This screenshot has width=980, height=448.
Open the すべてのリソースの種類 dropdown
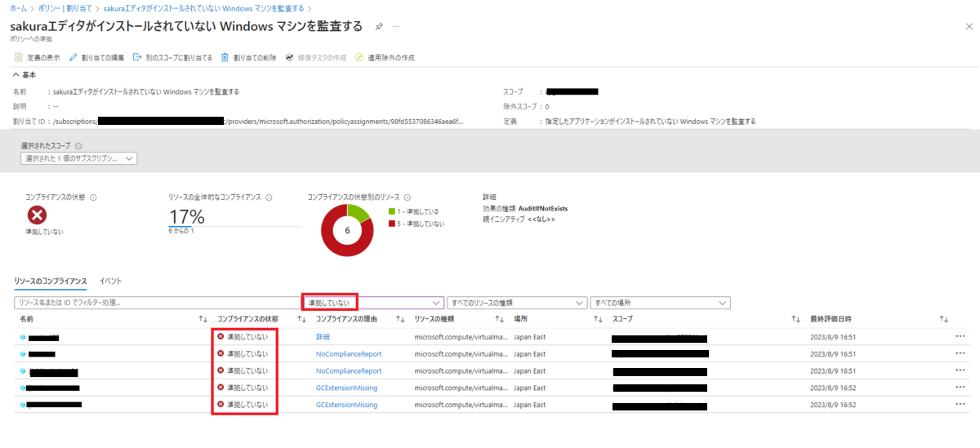[x=516, y=303]
